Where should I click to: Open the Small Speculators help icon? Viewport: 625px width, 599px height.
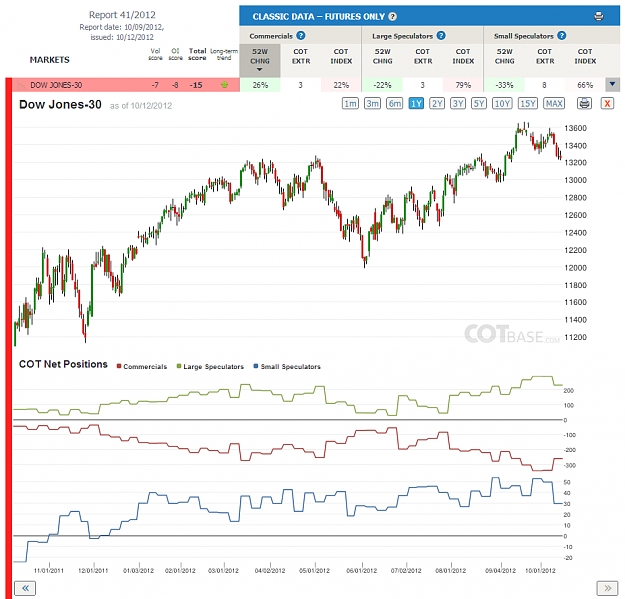(x=562, y=36)
